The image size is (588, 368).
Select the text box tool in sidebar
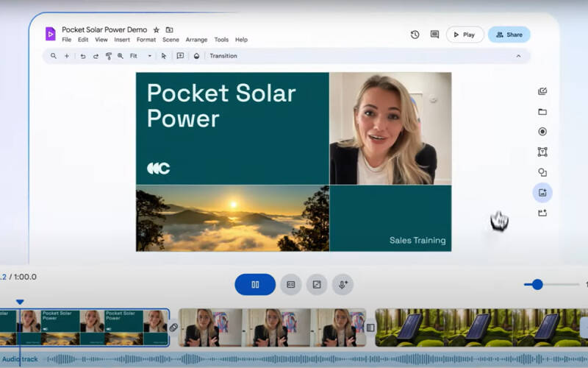point(542,152)
